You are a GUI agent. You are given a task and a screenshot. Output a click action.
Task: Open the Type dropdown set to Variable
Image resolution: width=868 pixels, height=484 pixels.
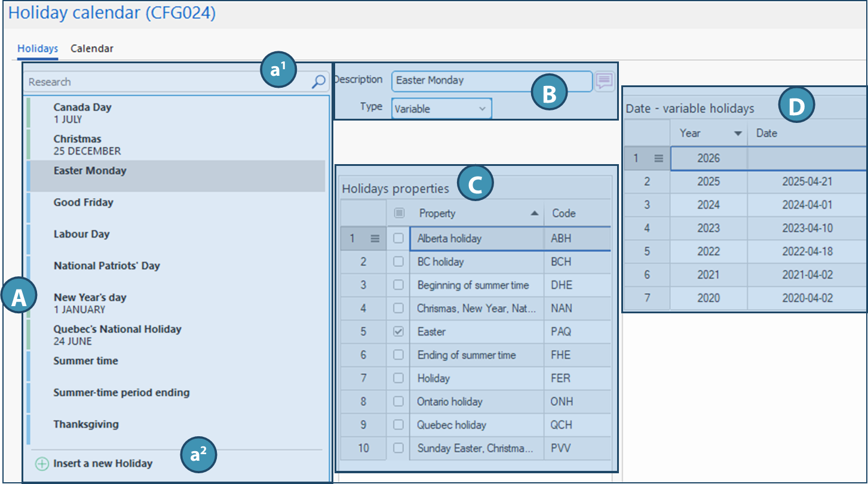(441, 109)
